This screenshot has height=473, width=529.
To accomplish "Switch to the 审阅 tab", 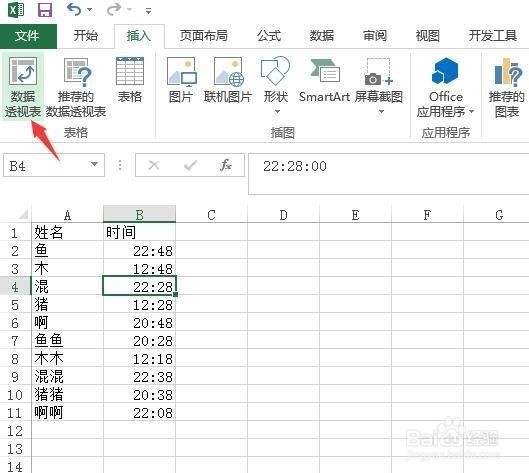I will pos(374,35).
